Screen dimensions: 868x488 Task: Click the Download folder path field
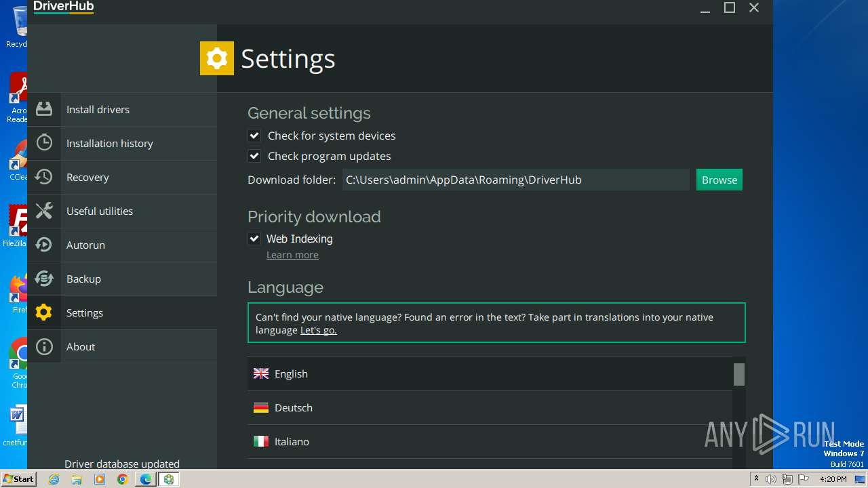[x=516, y=180]
